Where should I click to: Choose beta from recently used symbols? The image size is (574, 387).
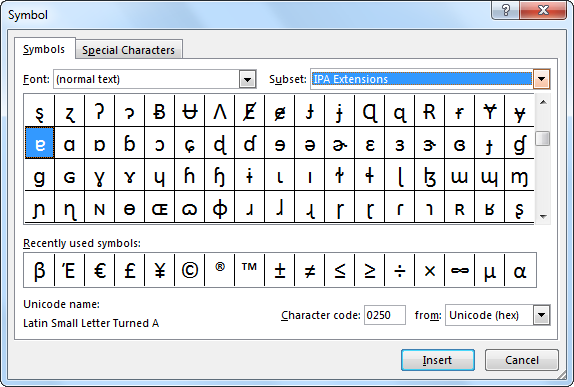tap(39, 270)
